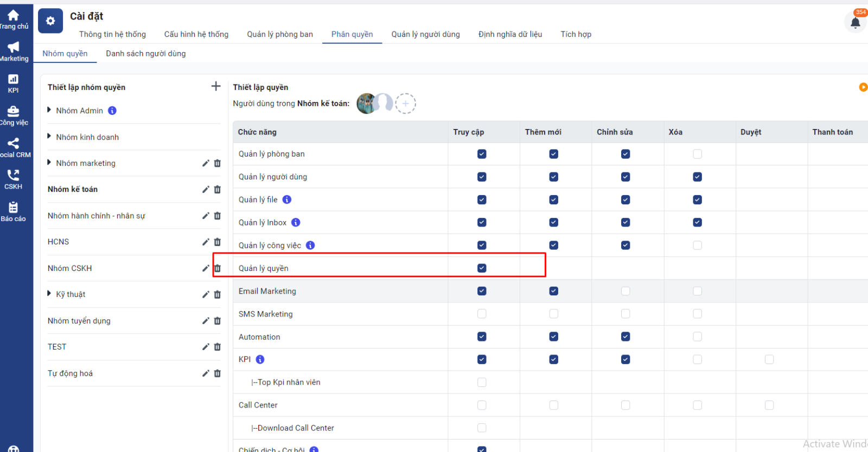Viewport: 868px width, 452px height.
Task: Open Báo cáo from the sidebar
Action: [x=14, y=211]
